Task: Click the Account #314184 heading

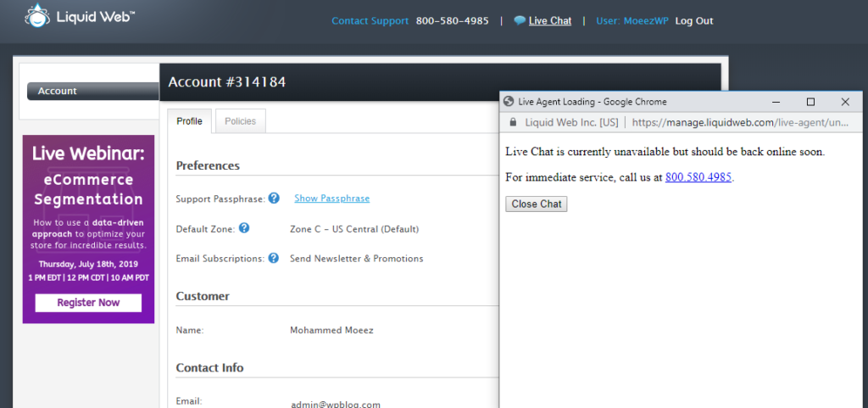Action: (227, 82)
